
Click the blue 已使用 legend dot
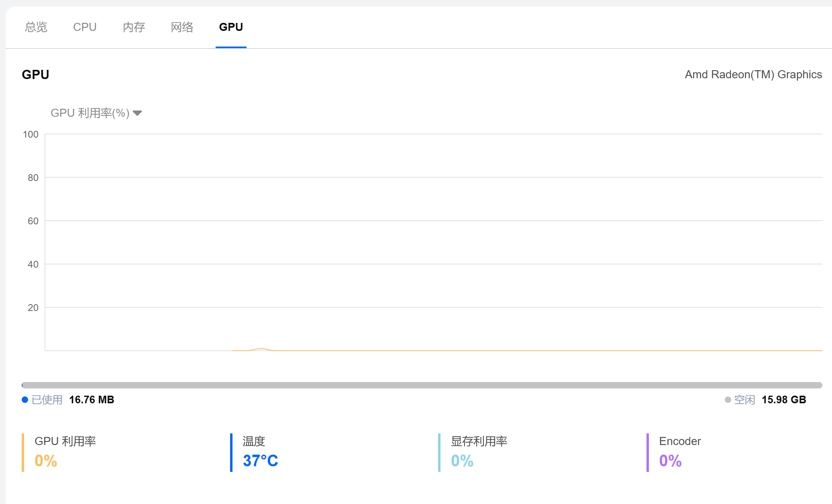25,400
